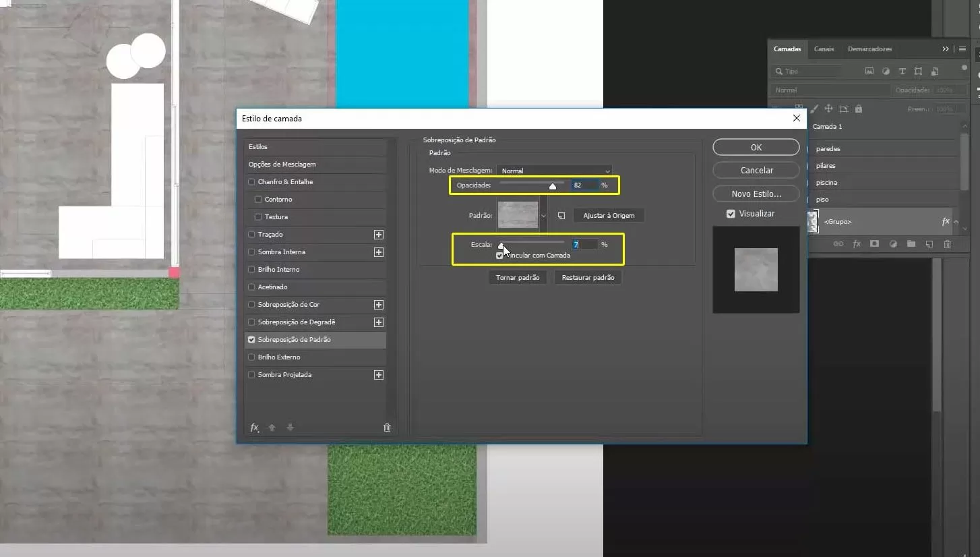Open the Modo de Mesclagem dropdown
This screenshot has height=557, width=980.
[x=554, y=171]
